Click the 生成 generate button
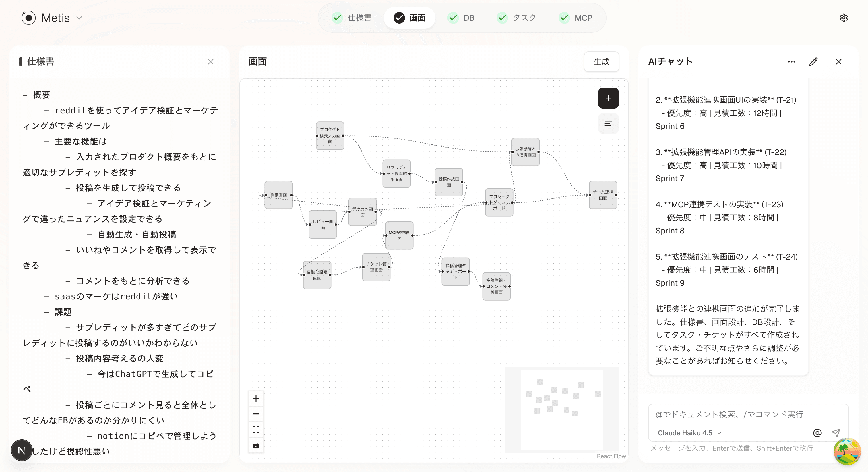The width and height of the screenshot is (868, 472). coord(601,62)
